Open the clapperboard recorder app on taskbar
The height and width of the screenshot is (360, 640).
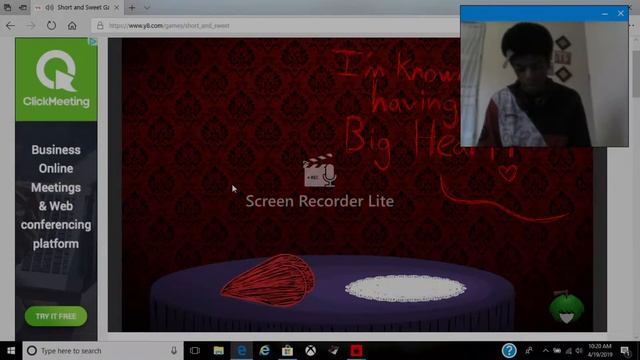click(333, 351)
